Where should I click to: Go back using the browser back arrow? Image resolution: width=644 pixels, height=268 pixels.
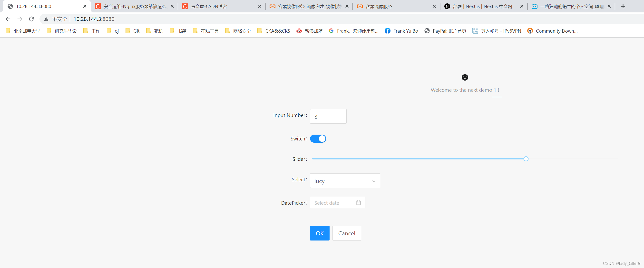[8, 19]
